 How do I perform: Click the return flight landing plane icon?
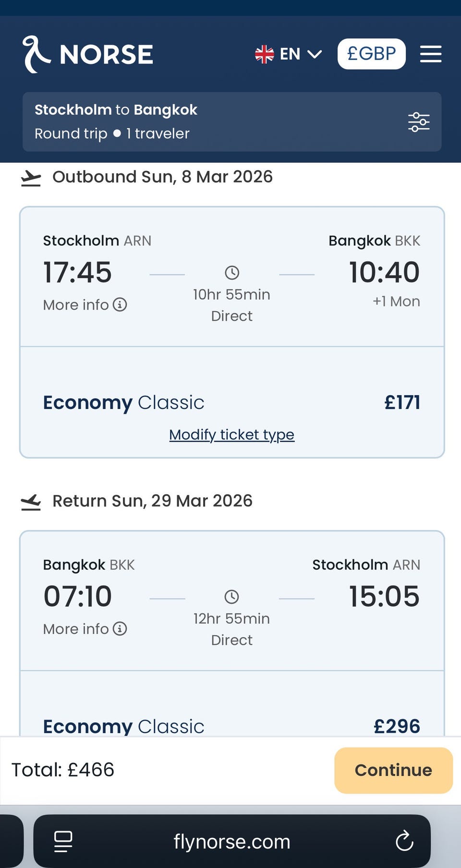click(31, 502)
